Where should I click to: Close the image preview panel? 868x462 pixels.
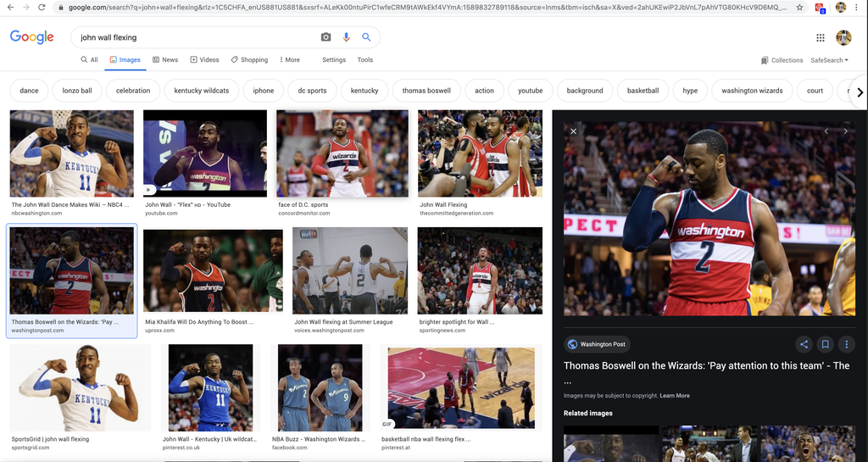coord(574,131)
